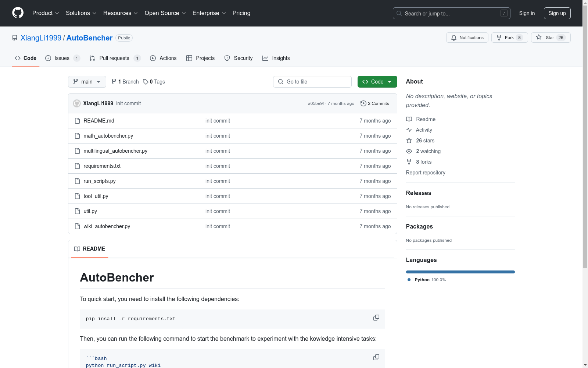Click the file icon next to multilingual_autobencher.py
Image resolution: width=588 pixels, height=368 pixels.
coord(77,151)
